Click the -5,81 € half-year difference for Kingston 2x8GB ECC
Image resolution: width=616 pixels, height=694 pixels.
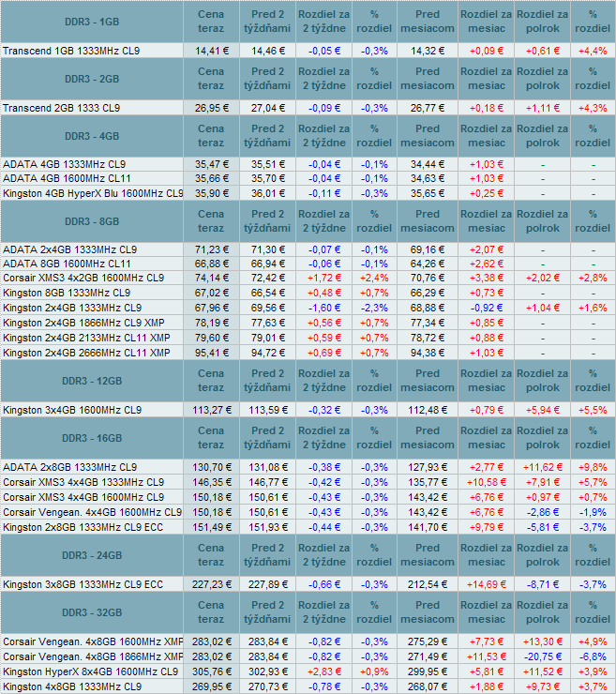point(543,528)
